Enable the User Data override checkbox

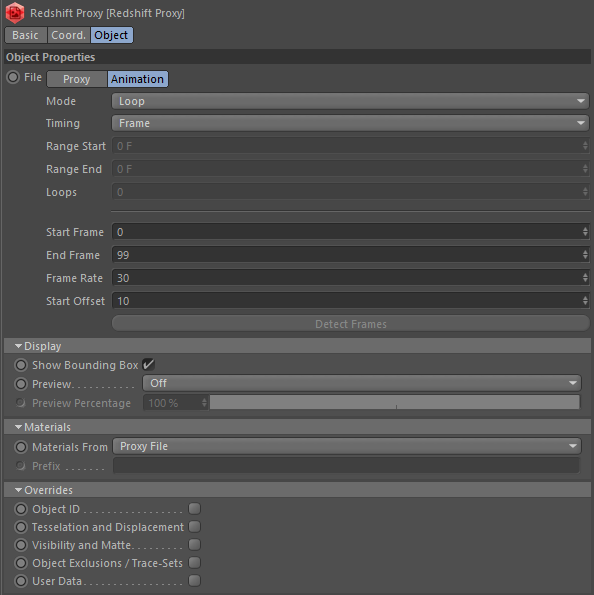click(194, 581)
